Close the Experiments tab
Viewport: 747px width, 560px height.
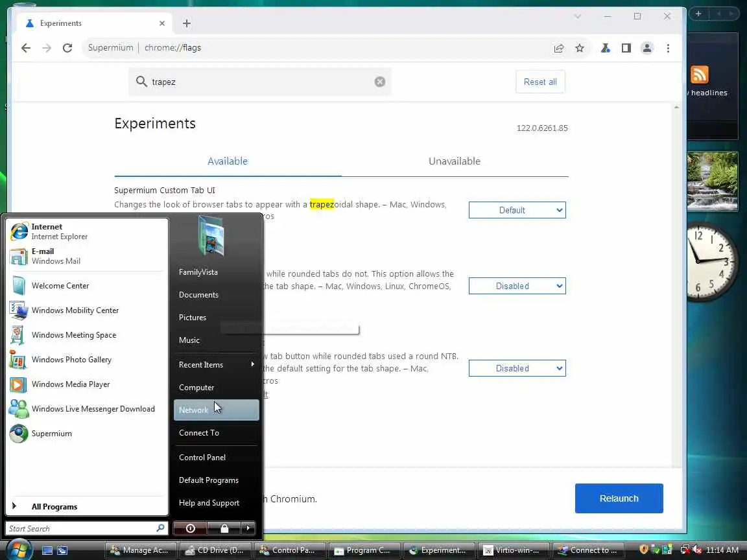pyautogui.click(x=162, y=23)
